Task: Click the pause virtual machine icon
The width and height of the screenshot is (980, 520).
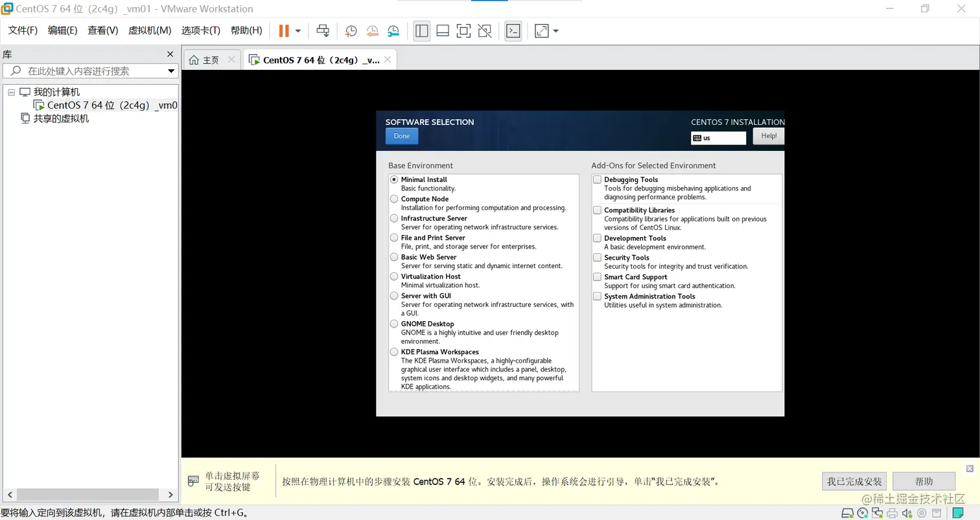Action: 283,30
